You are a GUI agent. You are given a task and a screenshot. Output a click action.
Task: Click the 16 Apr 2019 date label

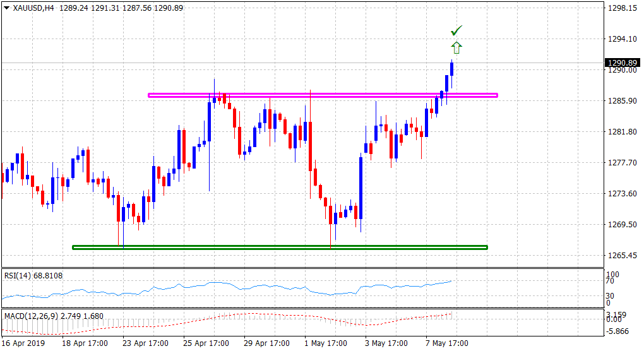click(x=23, y=343)
